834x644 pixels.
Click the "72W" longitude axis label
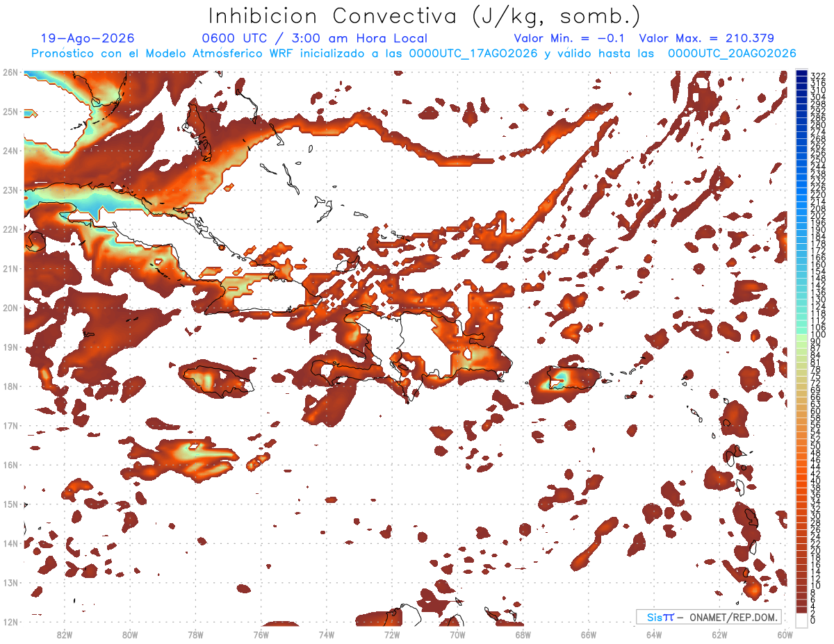click(392, 634)
